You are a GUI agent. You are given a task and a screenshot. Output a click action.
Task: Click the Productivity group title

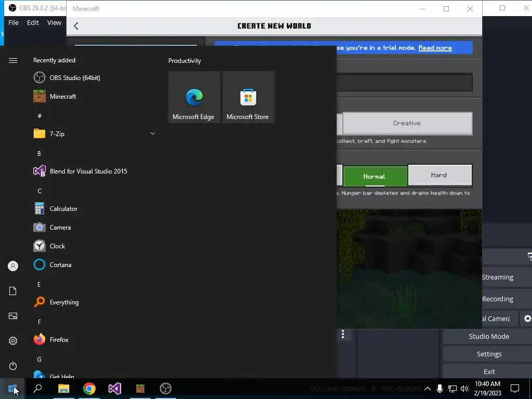point(184,61)
